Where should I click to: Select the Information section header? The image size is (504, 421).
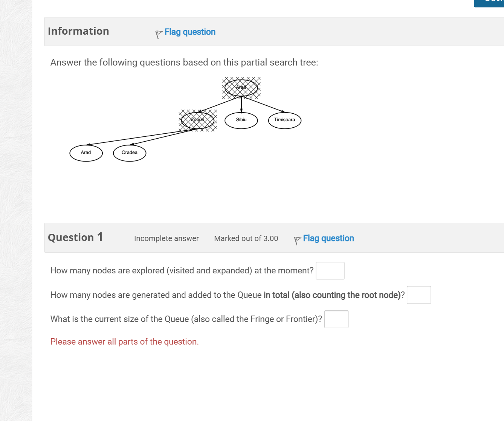pos(78,31)
